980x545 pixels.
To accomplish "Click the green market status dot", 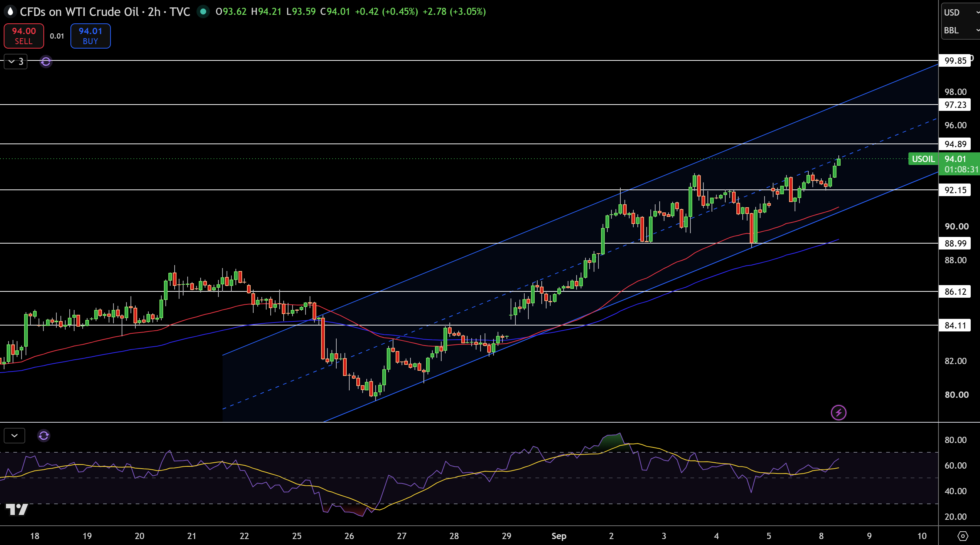I will click(x=203, y=12).
